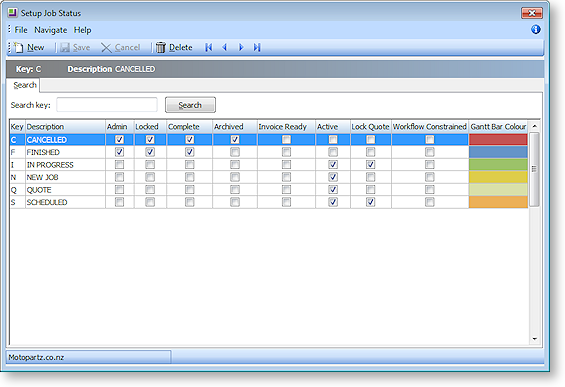Click the Admin column header
The image size is (565, 387).
pyautogui.click(x=120, y=127)
